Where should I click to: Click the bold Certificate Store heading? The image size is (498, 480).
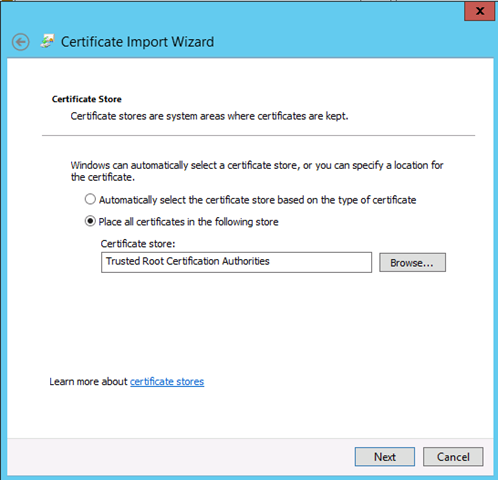87,99
